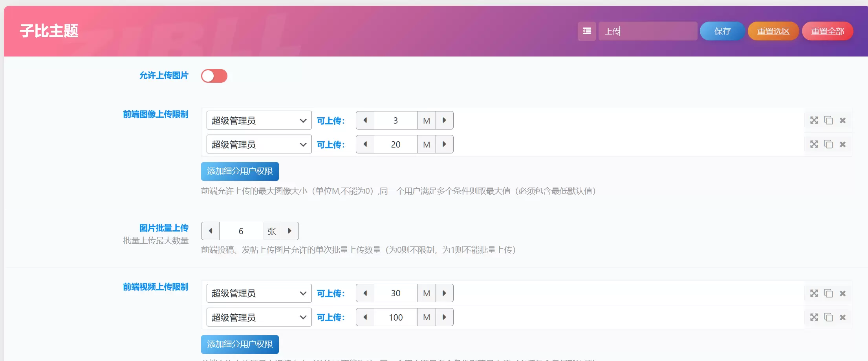Open the menu list icon beside search
868x361 pixels.
pos(587,31)
